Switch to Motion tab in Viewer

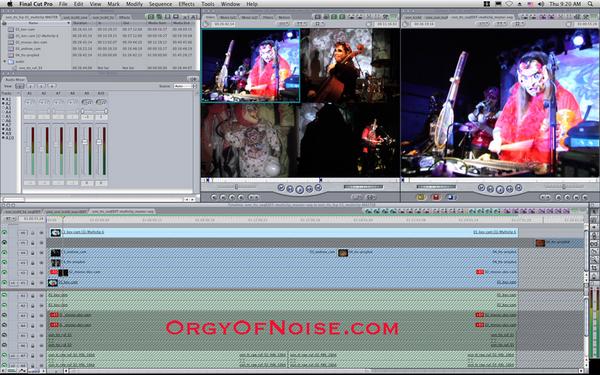tap(284, 17)
